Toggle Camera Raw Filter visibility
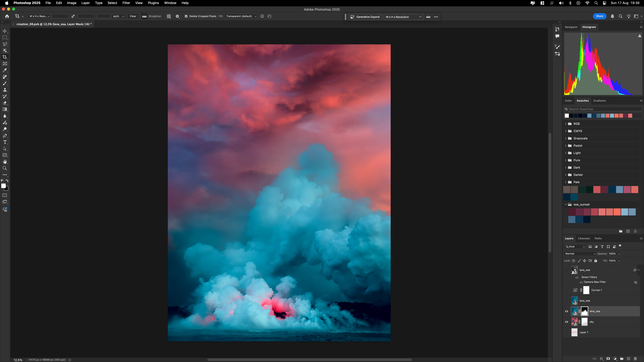This screenshot has height=362, width=644. click(581, 282)
